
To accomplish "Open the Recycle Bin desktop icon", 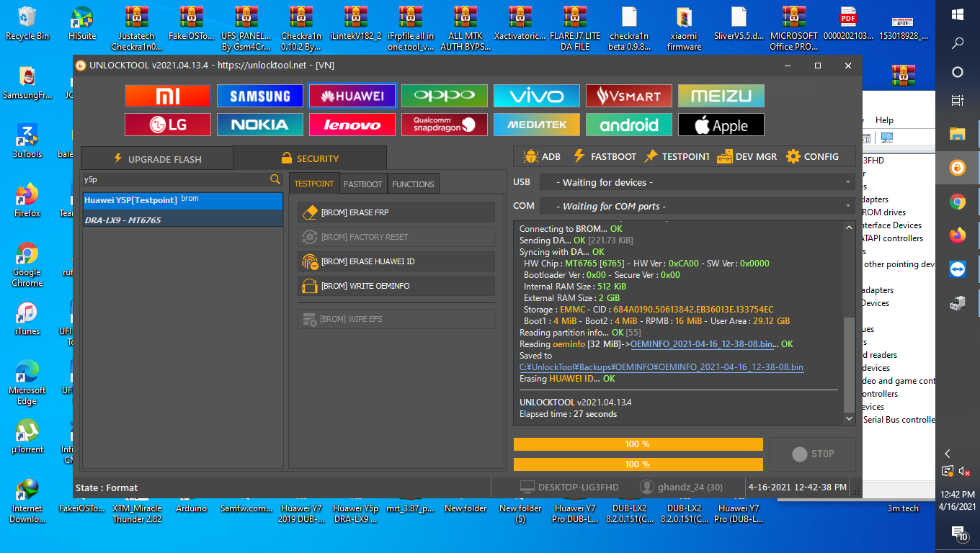I will (x=27, y=23).
